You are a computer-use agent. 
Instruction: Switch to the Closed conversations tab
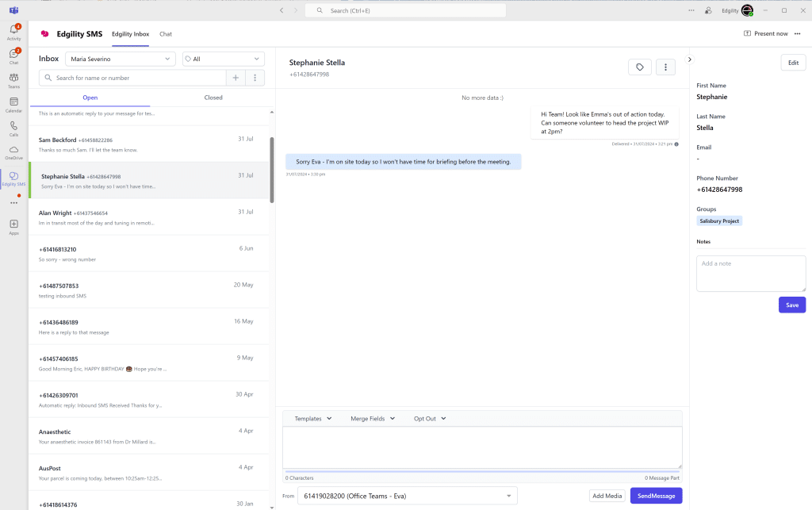tap(213, 97)
